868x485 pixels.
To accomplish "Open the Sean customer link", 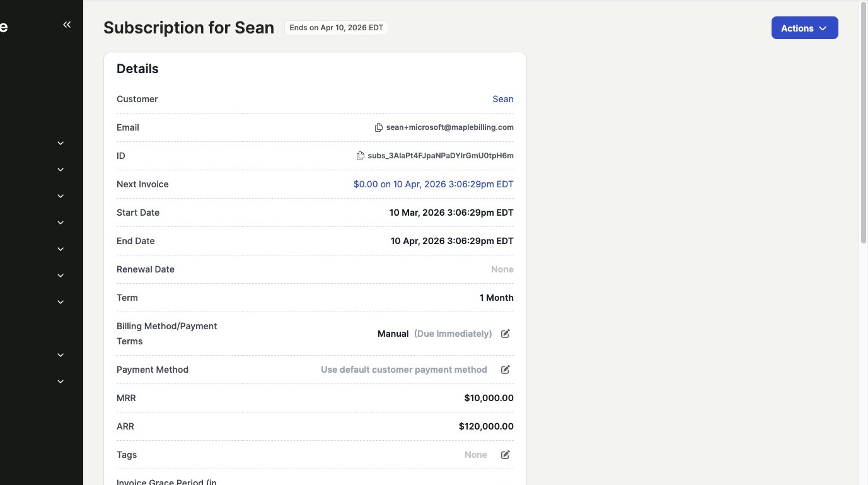I will point(502,99).
